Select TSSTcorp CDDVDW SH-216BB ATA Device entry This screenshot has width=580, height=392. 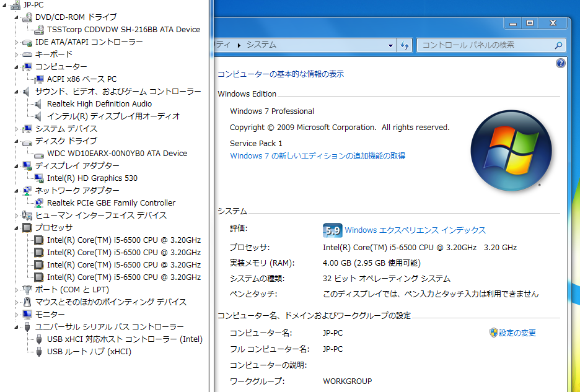point(123,30)
